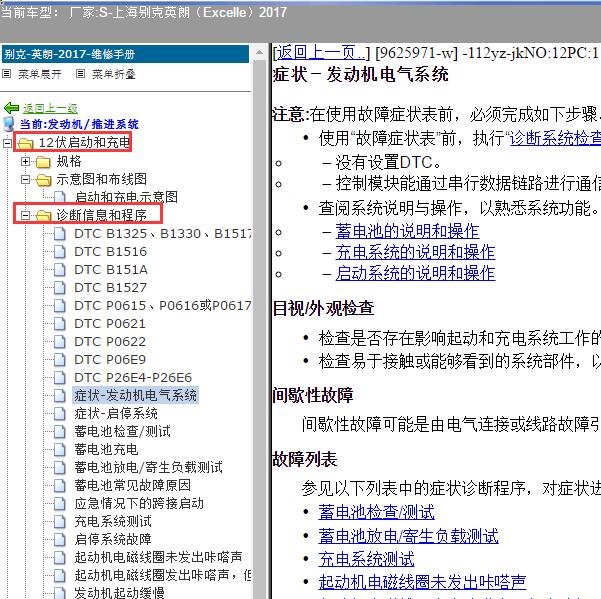Image resolution: width=601 pixels, height=599 pixels.
Task: Select the 启动和充电示意图 tree item text
Action: click(x=126, y=197)
